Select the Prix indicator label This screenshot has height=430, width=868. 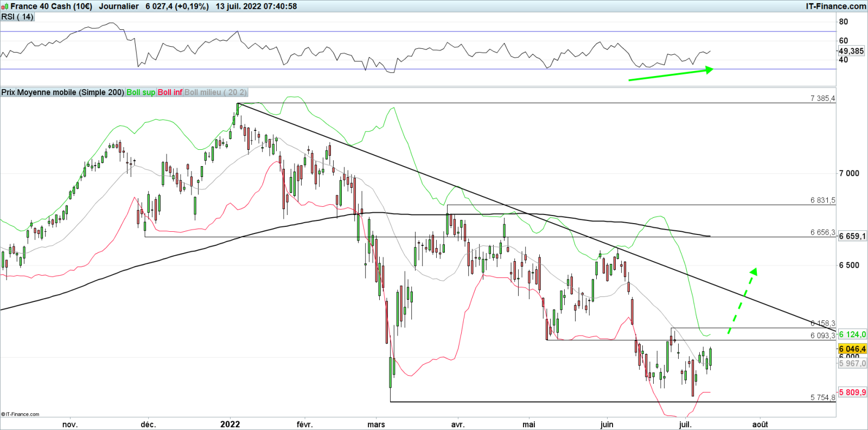[x=8, y=92]
